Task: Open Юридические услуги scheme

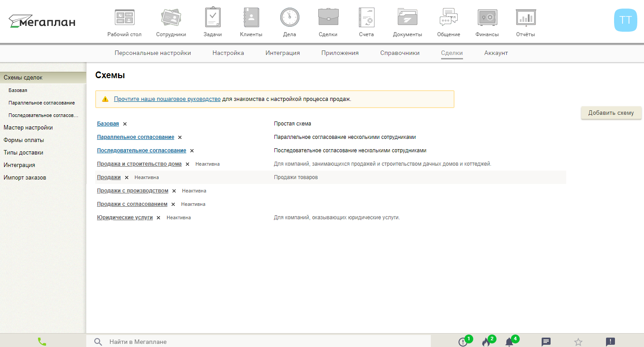Action: [125, 217]
